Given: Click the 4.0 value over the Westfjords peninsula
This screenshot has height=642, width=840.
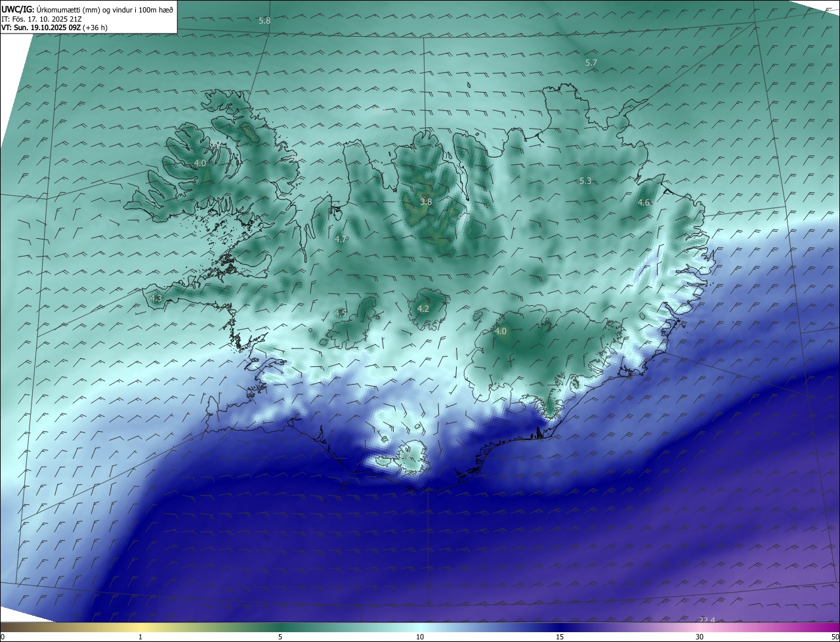Looking at the screenshot, I should 200,163.
